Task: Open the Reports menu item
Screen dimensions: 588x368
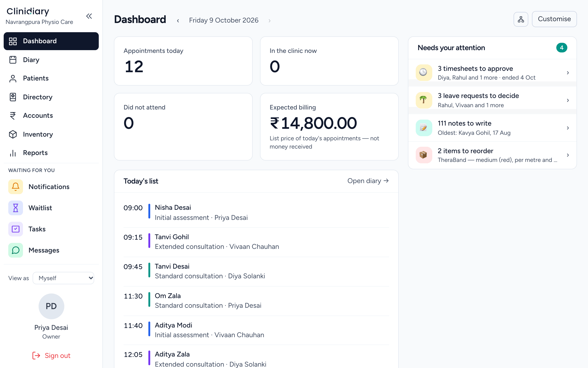Action: (51, 153)
